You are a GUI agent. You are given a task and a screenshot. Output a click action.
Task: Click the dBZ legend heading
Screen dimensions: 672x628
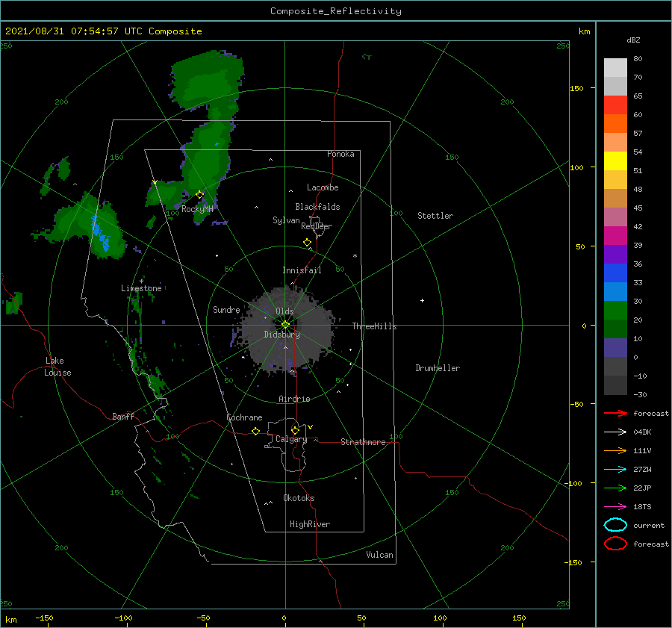pyautogui.click(x=633, y=40)
